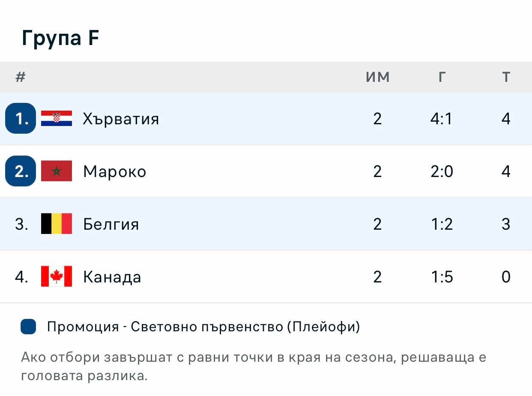Click Canada's 1:5 goal score
532x396 pixels.
[442, 277]
